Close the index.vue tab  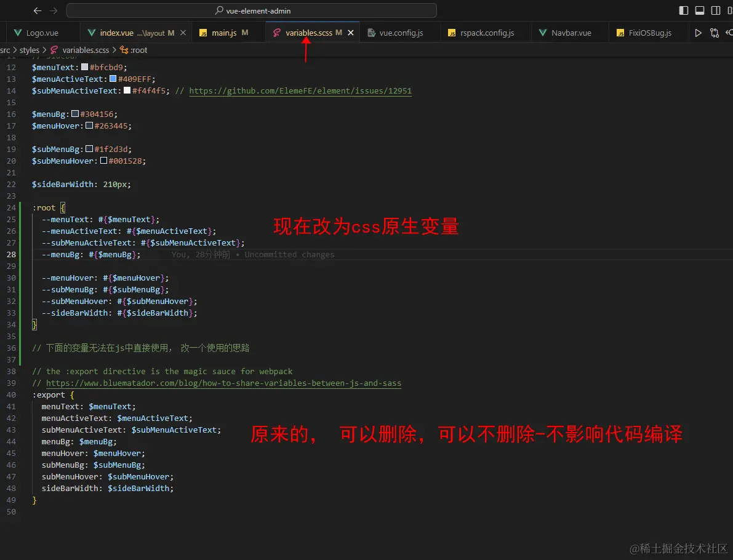[x=183, y=33]
